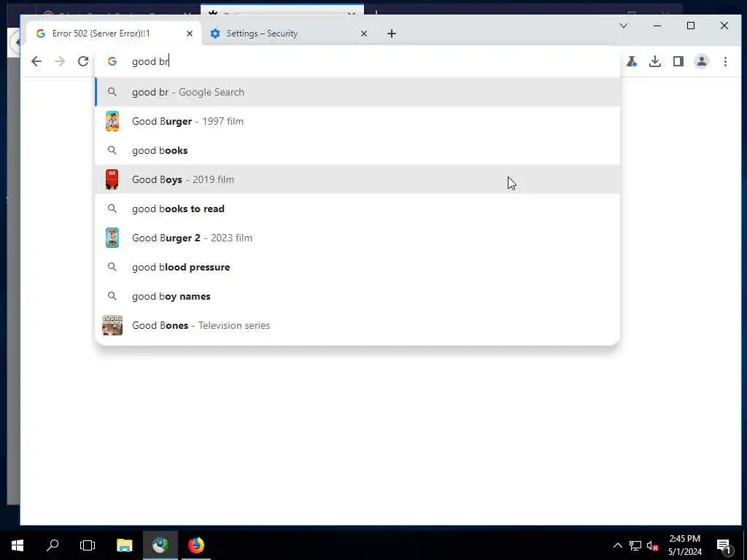Reload the page with refresh icon
This screenshot has width=747, height=560.
click(x=83, y=61)
